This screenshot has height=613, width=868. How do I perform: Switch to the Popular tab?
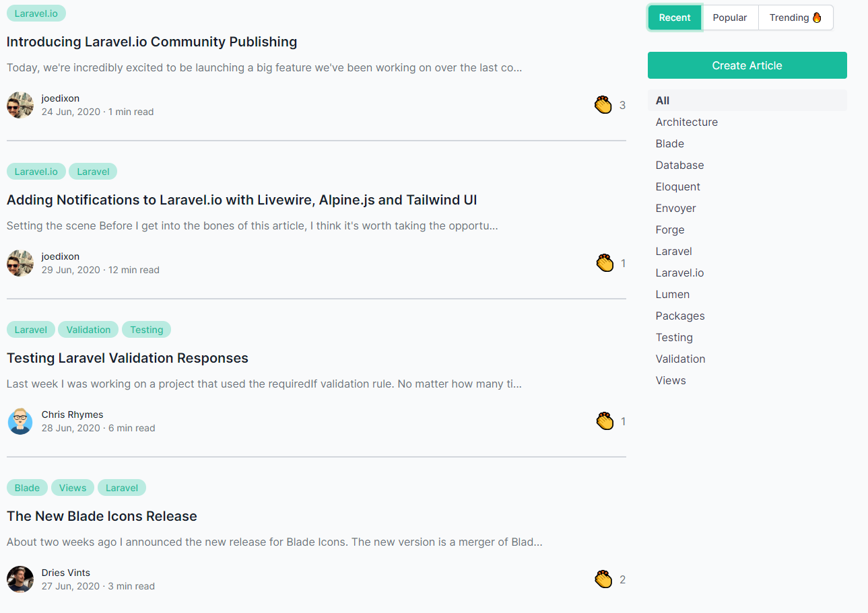click(x=730, y=17)
